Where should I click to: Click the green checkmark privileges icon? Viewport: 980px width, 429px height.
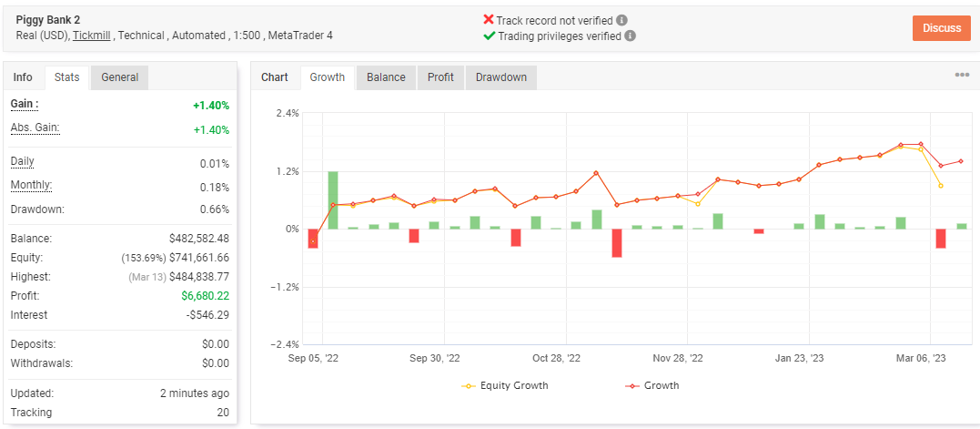pyautogui.click(x=490, y=36)
